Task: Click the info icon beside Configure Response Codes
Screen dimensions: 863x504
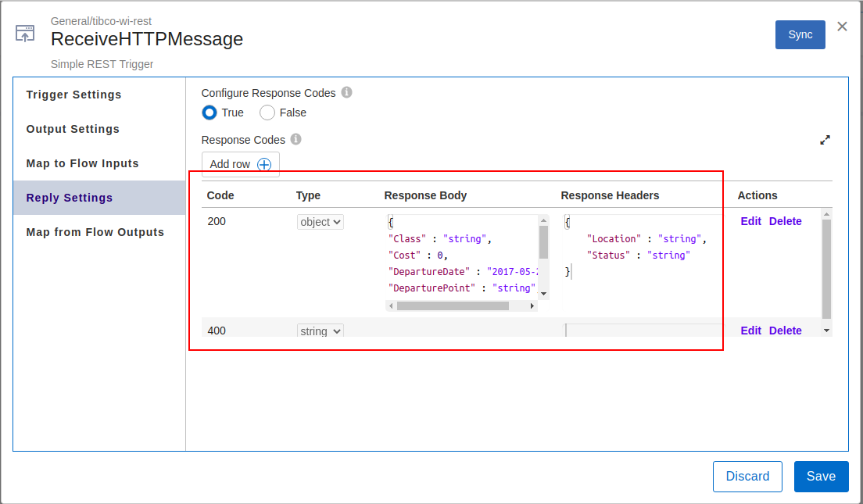Action: pos(346,92)
